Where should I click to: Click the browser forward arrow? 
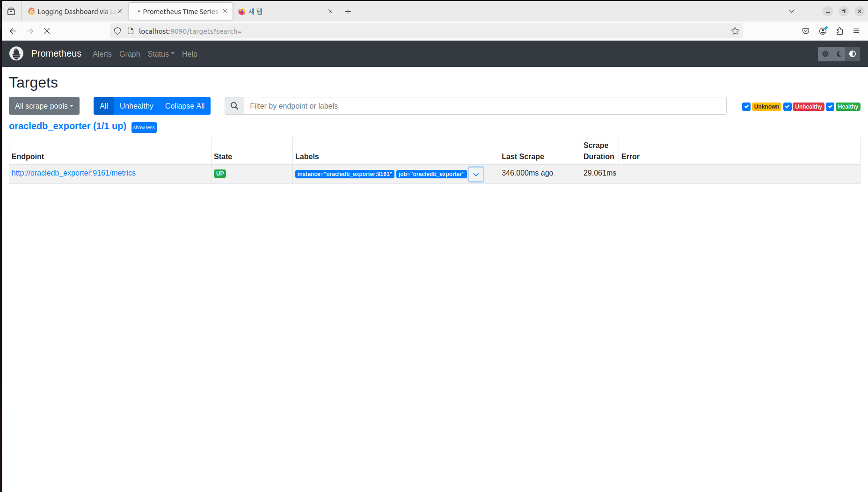pos(30,31)
